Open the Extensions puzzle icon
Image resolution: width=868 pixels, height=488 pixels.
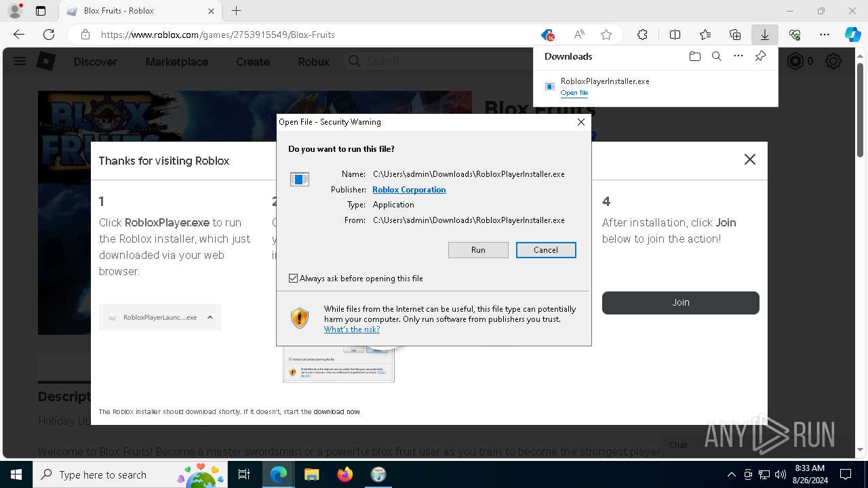tap(642, 35)
